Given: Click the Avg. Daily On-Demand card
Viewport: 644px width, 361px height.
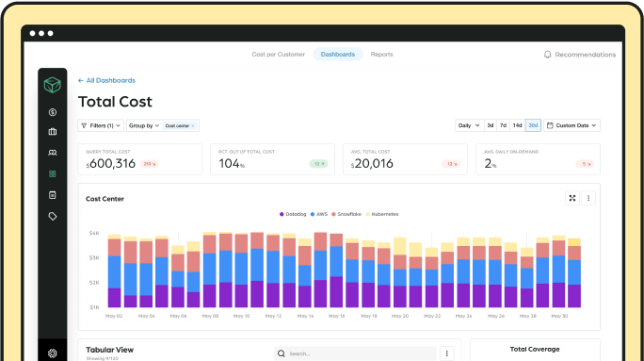Looking at the screenshot, I should pyautogui.click(x=538, y=159).
